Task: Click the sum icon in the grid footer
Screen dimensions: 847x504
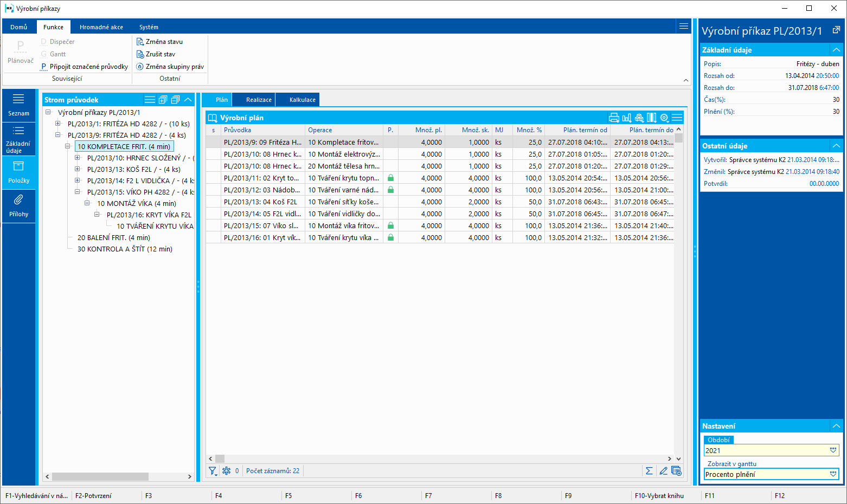Action: (x=649, y=471)
